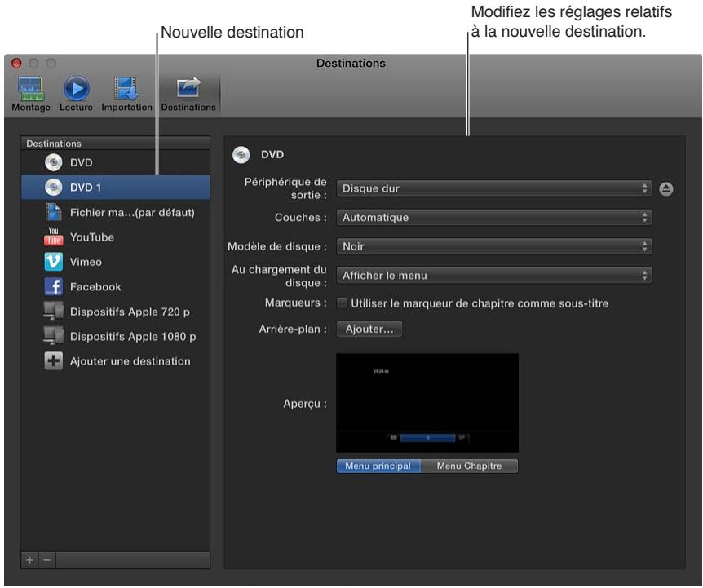Click the Fichier master file icon
The width and height of the screenshot is (703, 588).
click(x=54, y=212)
